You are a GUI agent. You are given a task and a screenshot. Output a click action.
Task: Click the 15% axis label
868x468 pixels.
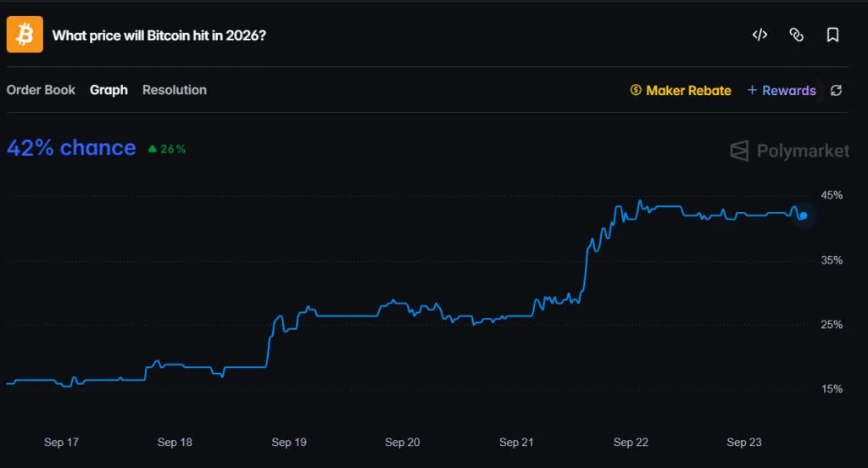[832, 389]
